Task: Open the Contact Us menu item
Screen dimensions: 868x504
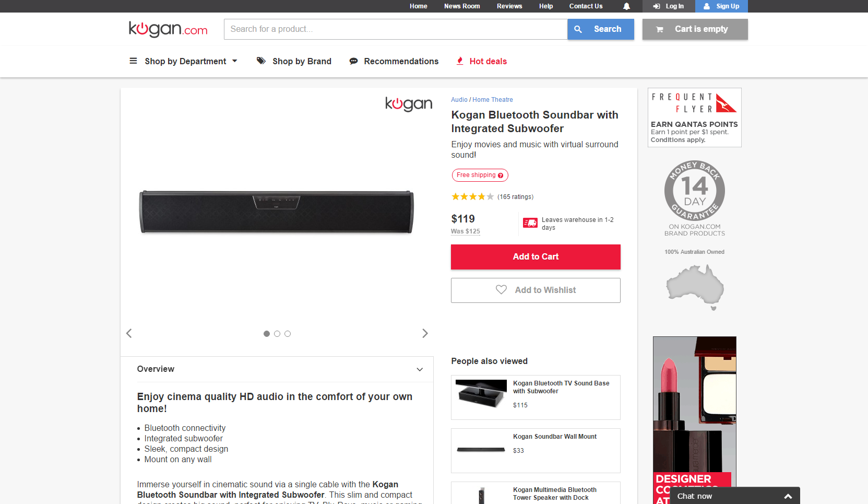Action: [586, 6]
